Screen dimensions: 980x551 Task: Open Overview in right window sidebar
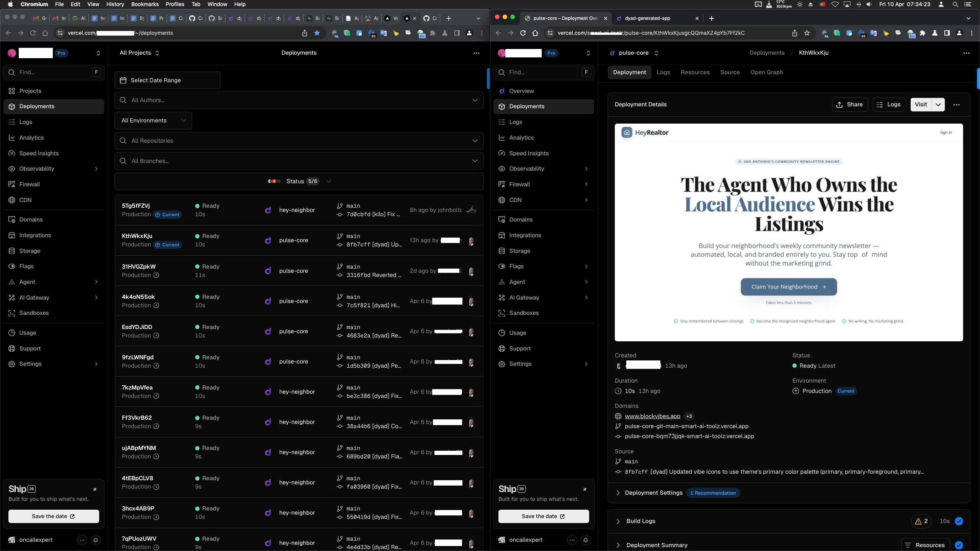[544, 91]
